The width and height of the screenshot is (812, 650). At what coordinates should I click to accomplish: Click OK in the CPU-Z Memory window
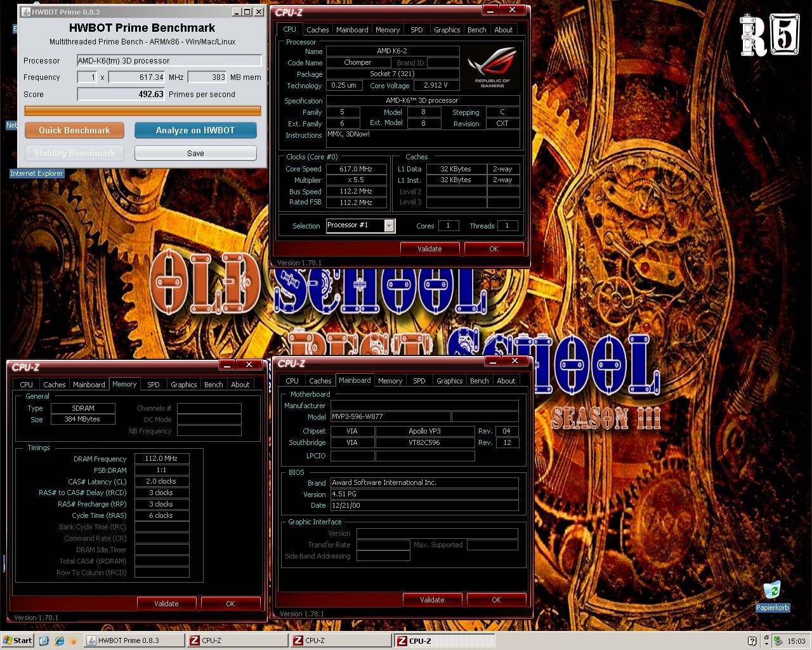pyautogui.click(x=230, y=604)
